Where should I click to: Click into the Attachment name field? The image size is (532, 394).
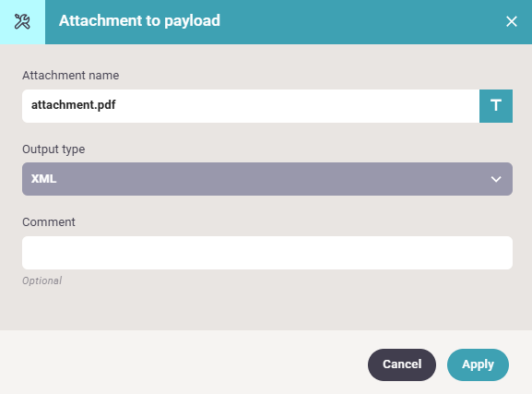[x=251, y=106]
